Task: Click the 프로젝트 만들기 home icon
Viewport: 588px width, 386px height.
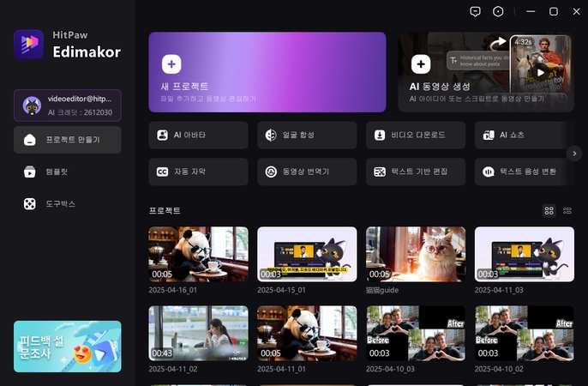Action: [30, 140]
